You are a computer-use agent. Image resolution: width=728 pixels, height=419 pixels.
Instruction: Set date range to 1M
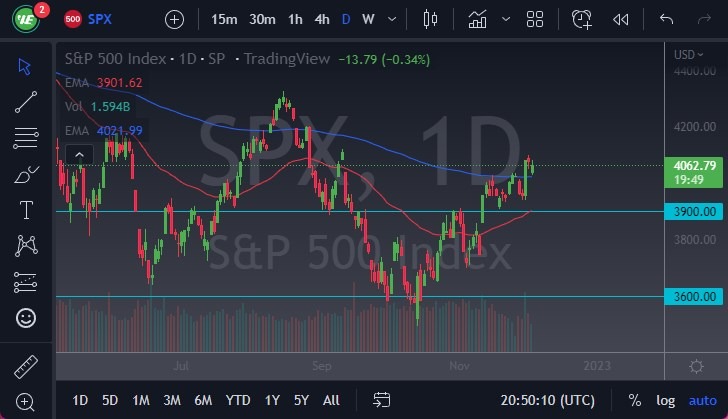coord(141,400)
